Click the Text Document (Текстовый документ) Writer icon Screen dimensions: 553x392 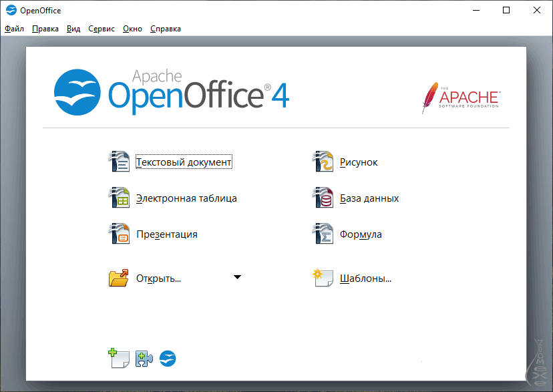[x=119, y=162]
